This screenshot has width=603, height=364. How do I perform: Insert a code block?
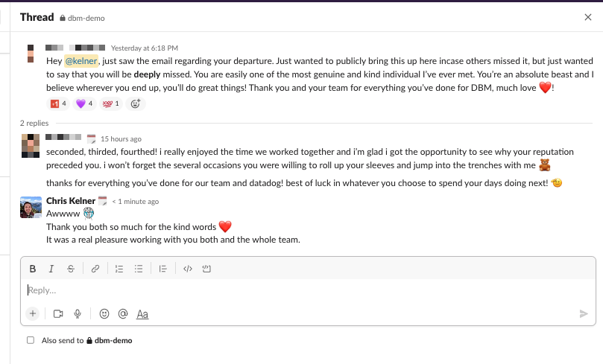[206, 269]
